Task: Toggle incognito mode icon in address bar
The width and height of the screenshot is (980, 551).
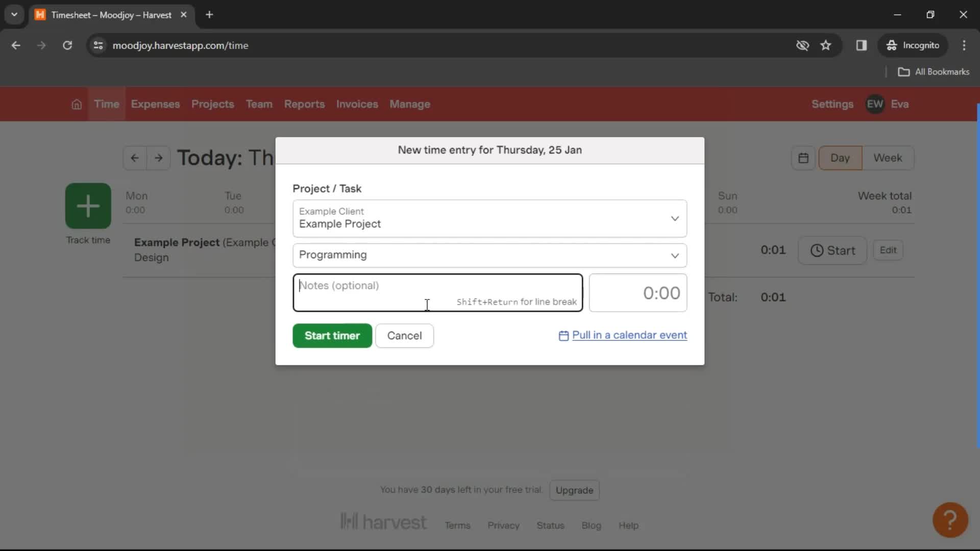Action: pos(802,46)
